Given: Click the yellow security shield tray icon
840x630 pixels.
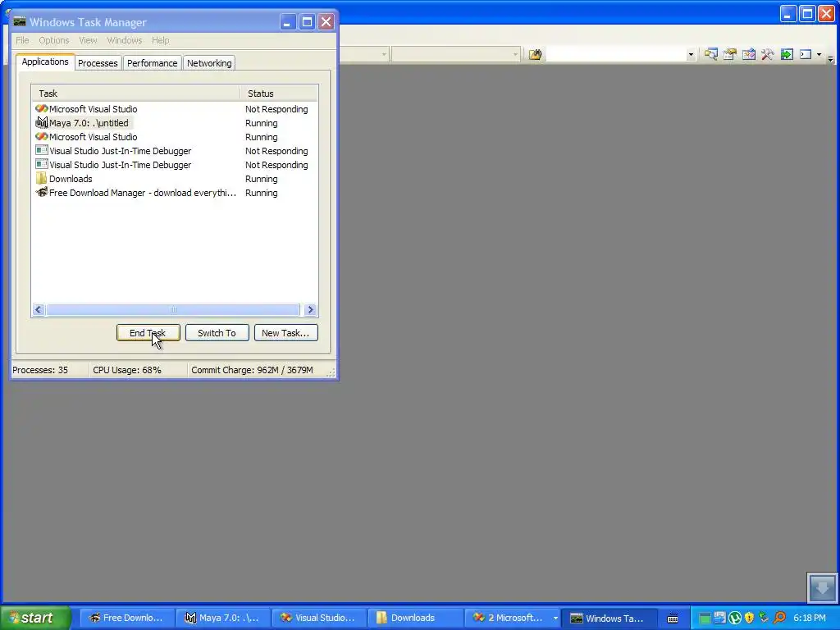Looking at the screenshot, I should pos(750,618).
